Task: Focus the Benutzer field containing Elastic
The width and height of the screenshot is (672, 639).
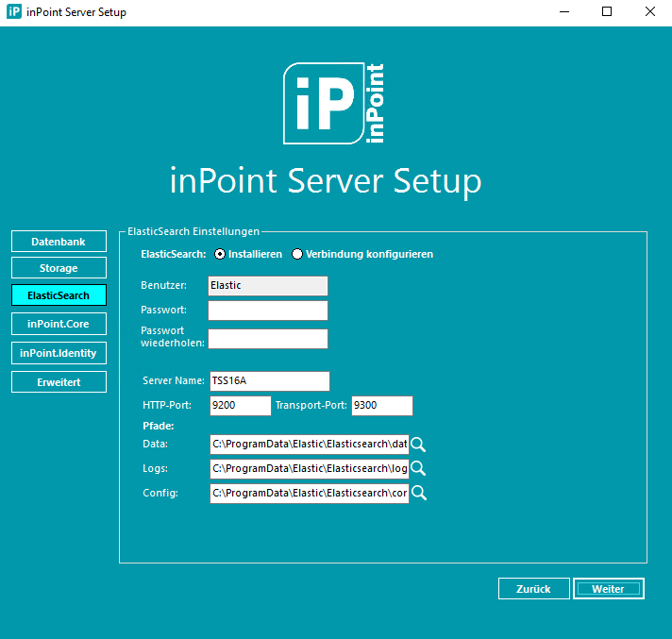Action: pyautogui.click(x=268, y=286)
